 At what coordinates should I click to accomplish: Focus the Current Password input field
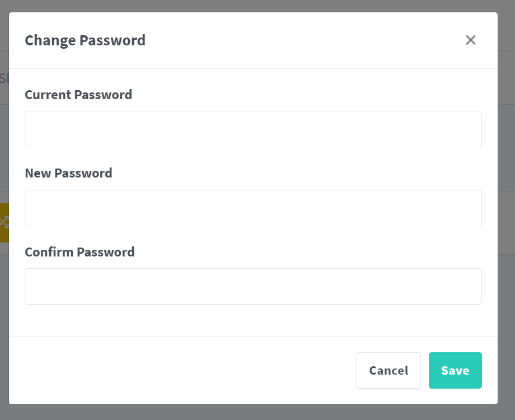point(253,129)
